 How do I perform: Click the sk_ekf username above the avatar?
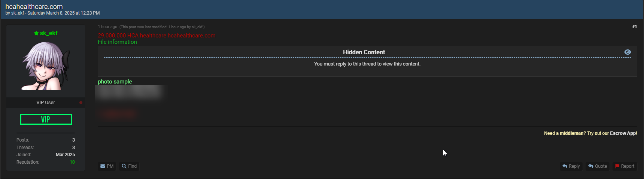tap(49, 33)
